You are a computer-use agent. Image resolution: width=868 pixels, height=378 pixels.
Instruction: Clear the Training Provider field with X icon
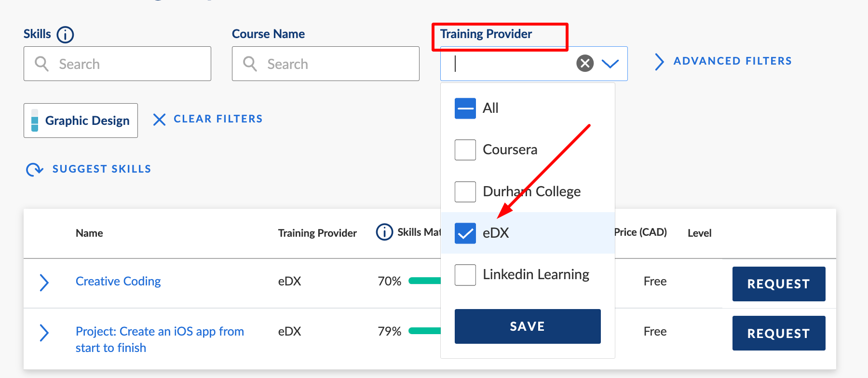coord(585,63)
